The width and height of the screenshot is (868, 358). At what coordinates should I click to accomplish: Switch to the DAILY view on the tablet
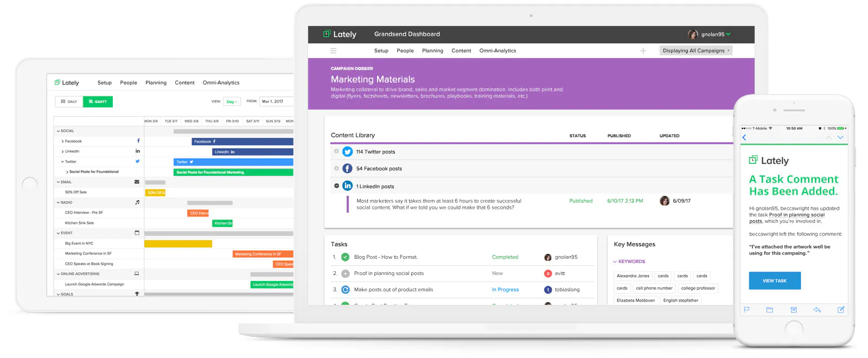click(69, 101)
